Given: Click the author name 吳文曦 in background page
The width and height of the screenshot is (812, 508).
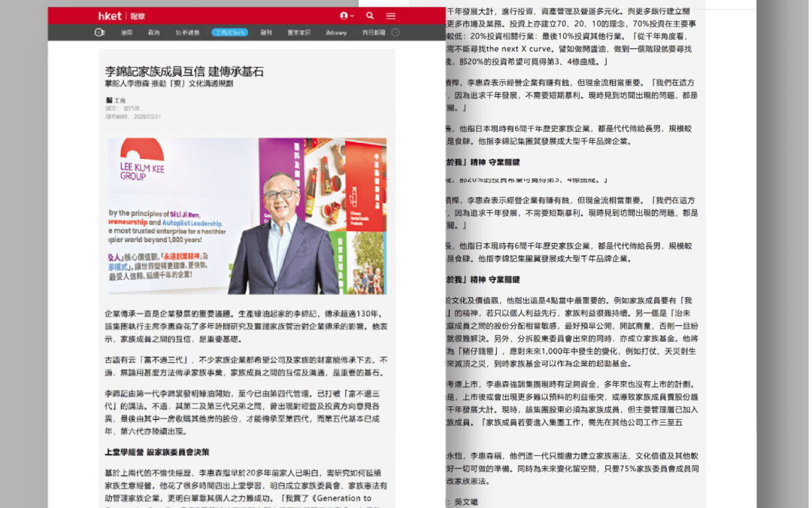Looking at the screenshot, I should pos(466,502).
